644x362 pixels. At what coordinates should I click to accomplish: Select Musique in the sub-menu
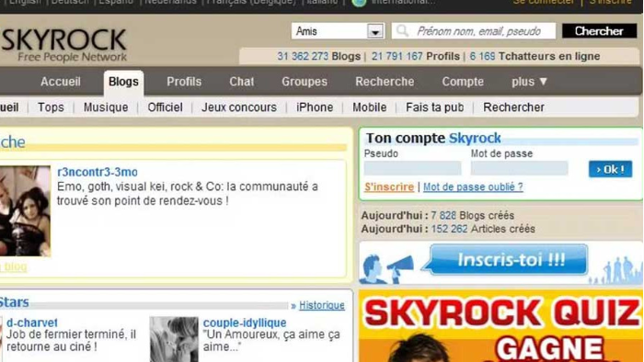click(106, 107)
